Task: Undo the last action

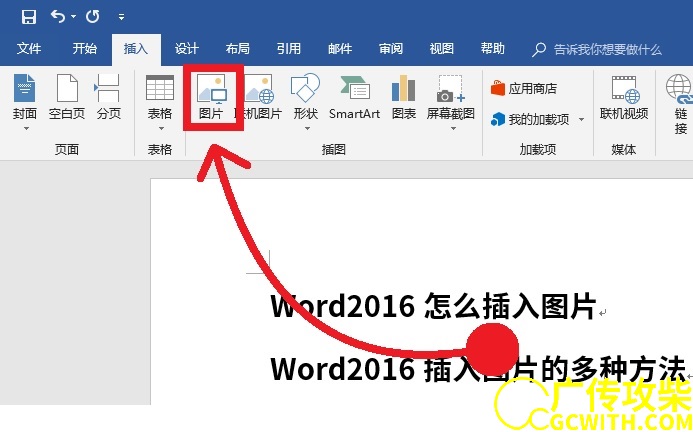Action: click(58, 17)
